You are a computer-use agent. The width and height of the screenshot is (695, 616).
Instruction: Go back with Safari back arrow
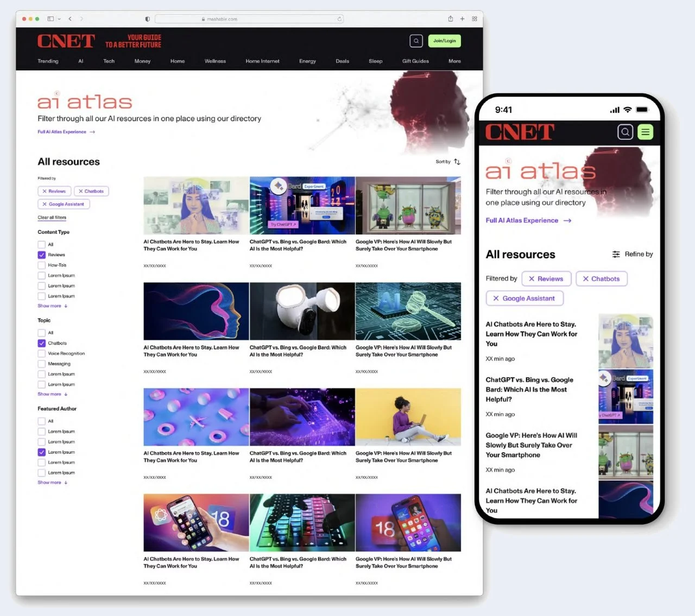point(70,19)
